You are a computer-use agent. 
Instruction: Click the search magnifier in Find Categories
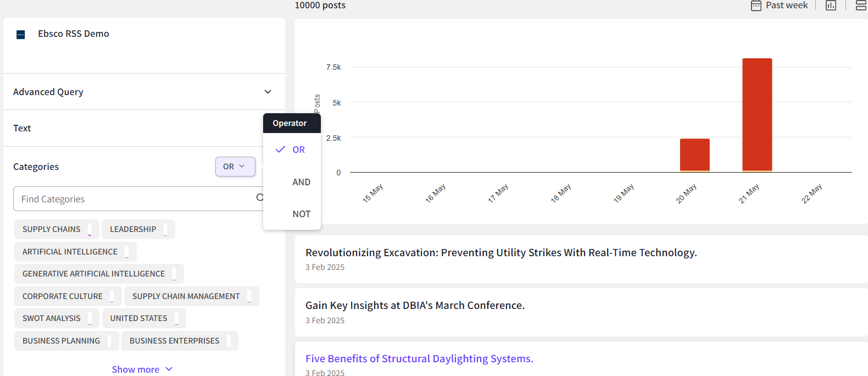tap(260, 198)
